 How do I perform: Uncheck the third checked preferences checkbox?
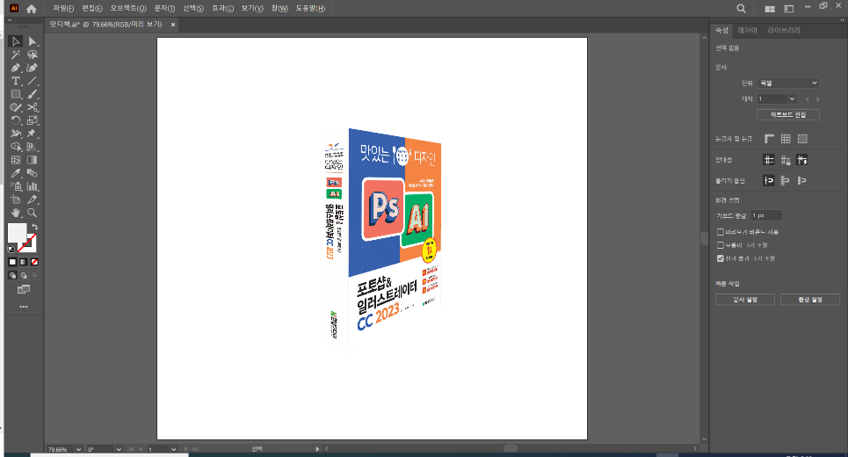click(720, 259)
